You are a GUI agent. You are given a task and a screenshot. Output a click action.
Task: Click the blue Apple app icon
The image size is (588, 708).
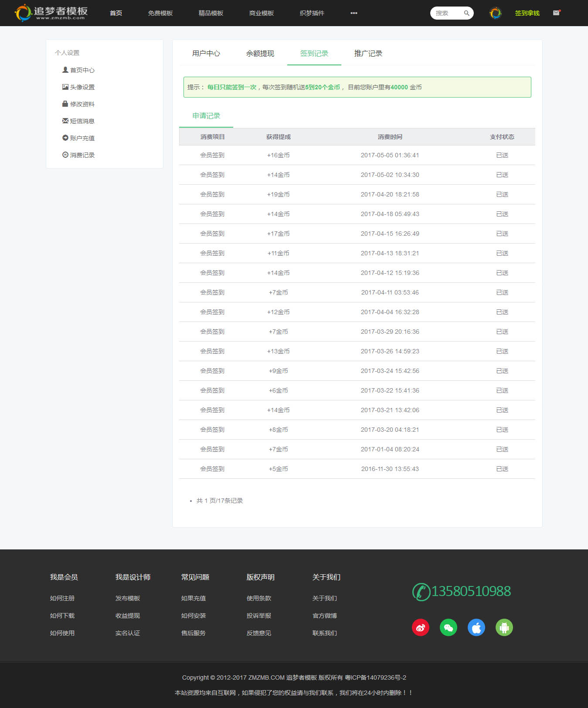coord(476,627)
